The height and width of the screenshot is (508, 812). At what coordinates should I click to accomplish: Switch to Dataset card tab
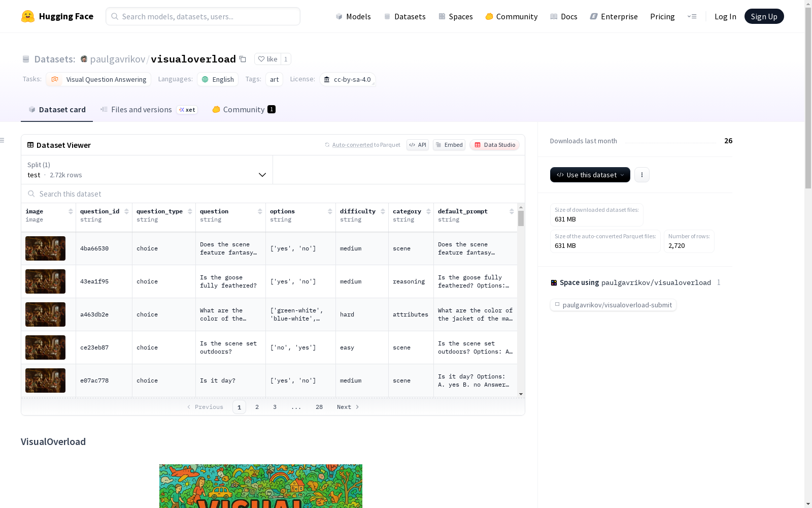[x=57, y=110]
